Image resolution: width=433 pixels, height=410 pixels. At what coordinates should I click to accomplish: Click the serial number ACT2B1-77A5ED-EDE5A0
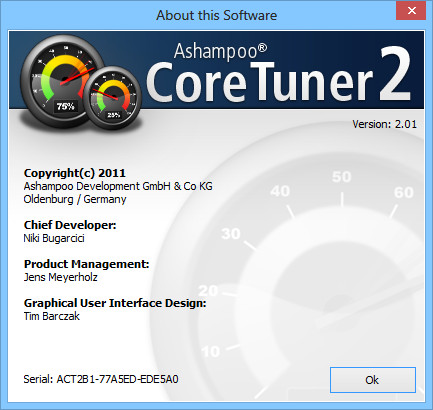[x=118, y=379]
